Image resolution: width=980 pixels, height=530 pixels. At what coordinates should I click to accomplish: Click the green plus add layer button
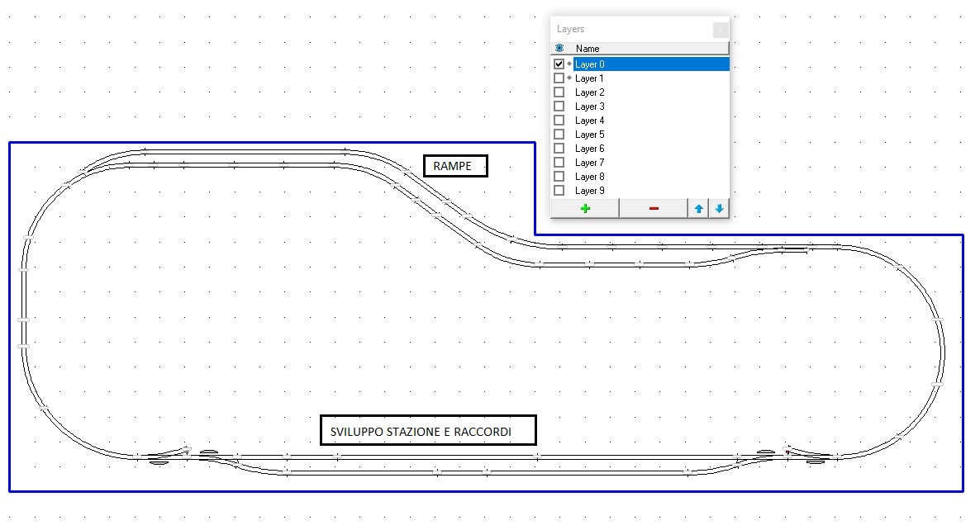coord(585,209)
